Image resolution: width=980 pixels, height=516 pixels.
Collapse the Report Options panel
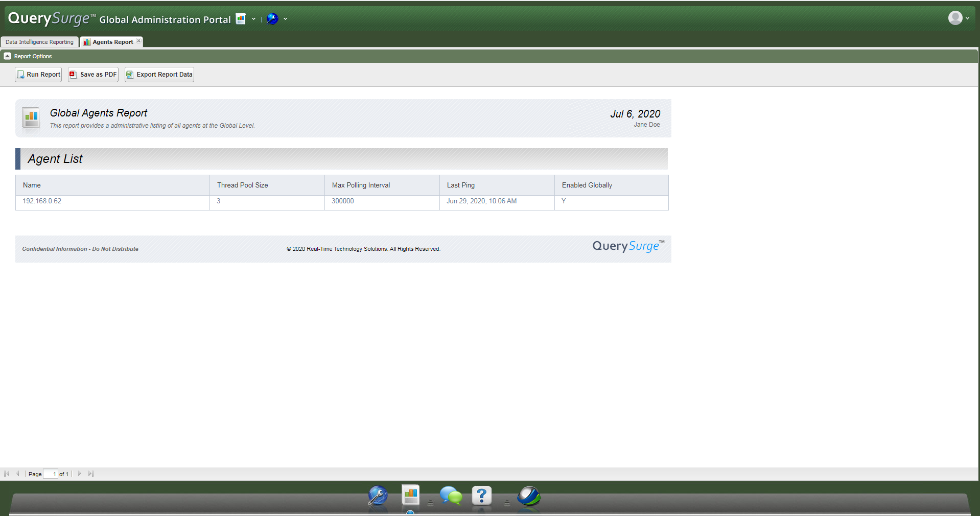[x=7, y=56]
